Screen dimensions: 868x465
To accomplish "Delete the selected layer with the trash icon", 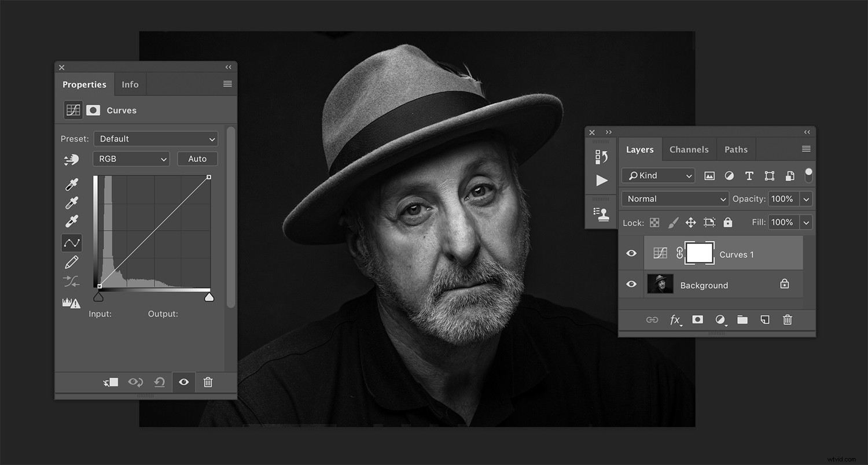I will click(x=787, y=319).
